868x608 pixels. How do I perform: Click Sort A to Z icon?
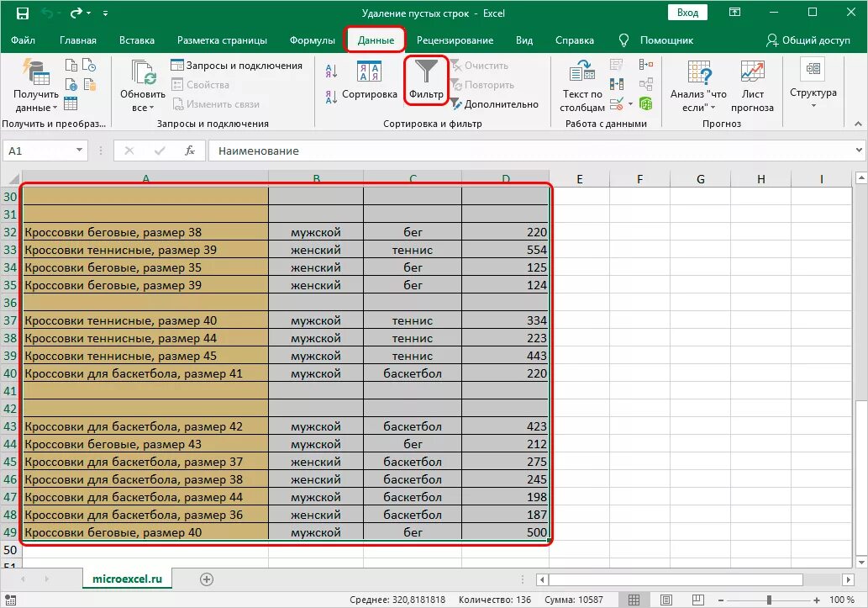coord(332,71)
